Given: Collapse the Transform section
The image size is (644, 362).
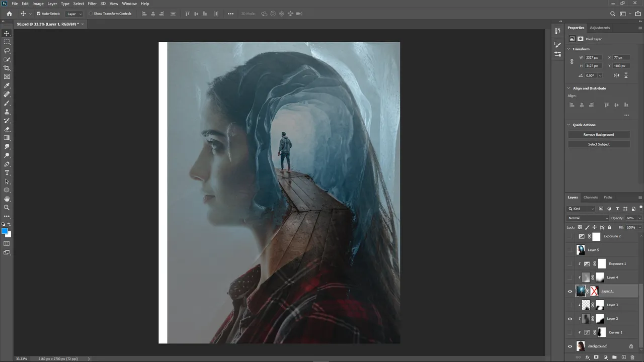Looking at the screenshot, I should pyautogui.click(x=569, y=49).
